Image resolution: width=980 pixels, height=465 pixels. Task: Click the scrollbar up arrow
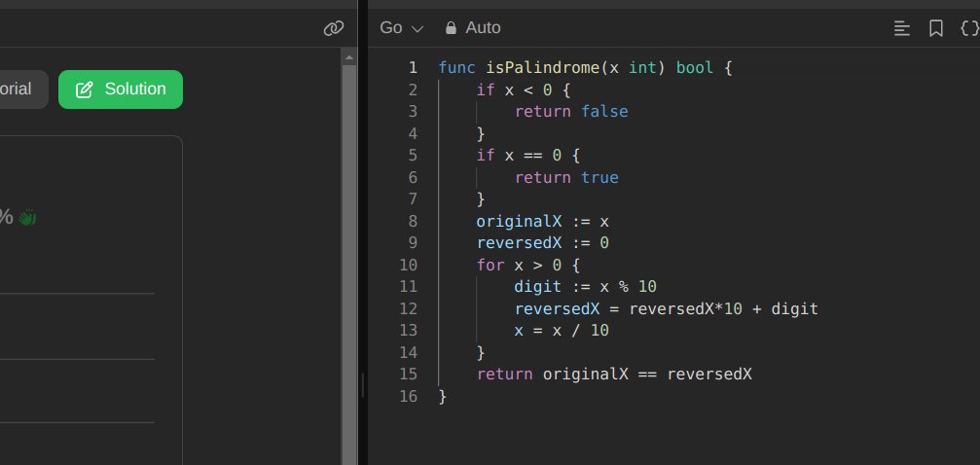[x=349, y=57]
